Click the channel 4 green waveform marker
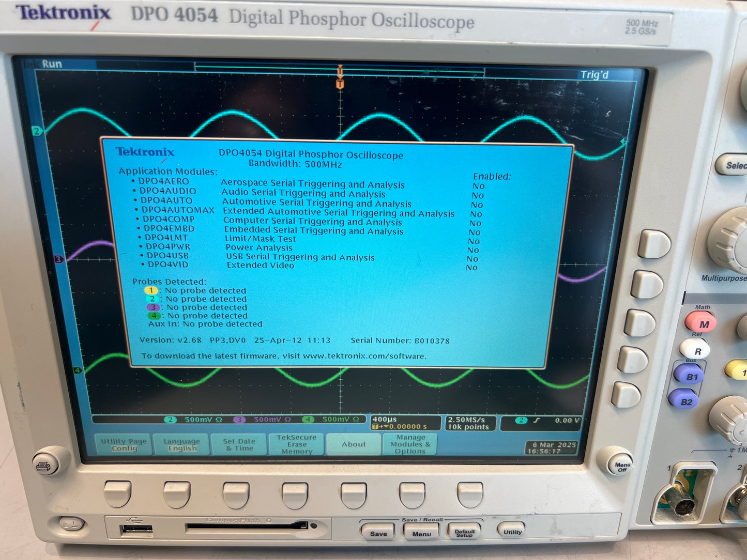Image resolution: width=747 pixels, height=560 pixels. pyautogui.click(x=78, y=370)
